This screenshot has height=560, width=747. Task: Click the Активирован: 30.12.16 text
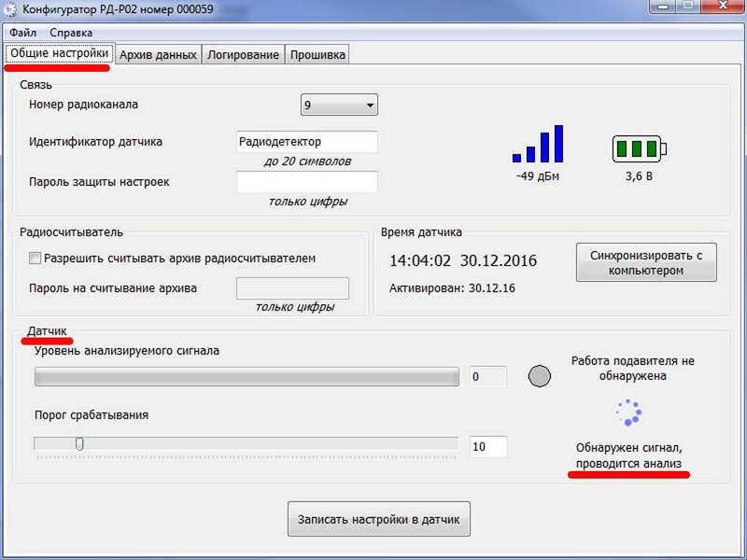coord(452,288)
